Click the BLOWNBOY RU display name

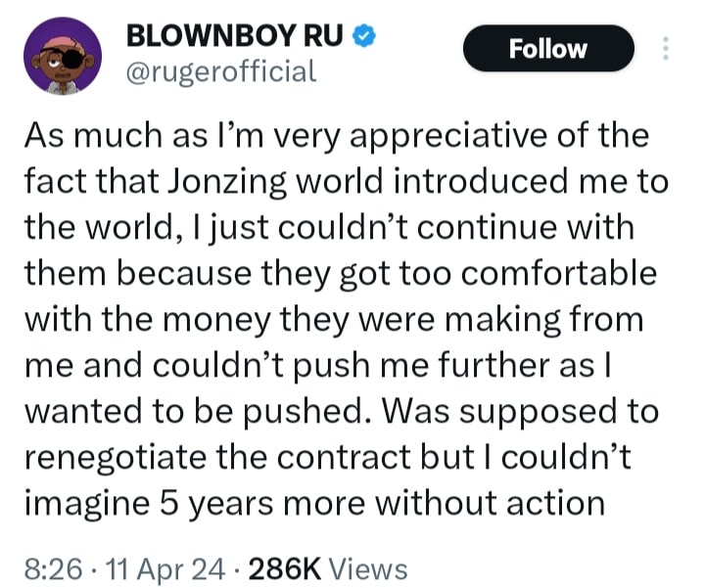click(x=235, y=37)
